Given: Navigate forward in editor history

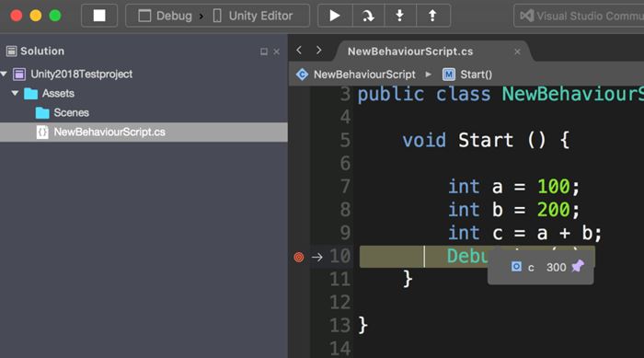Looking at the screenshot, I should 318,50.
